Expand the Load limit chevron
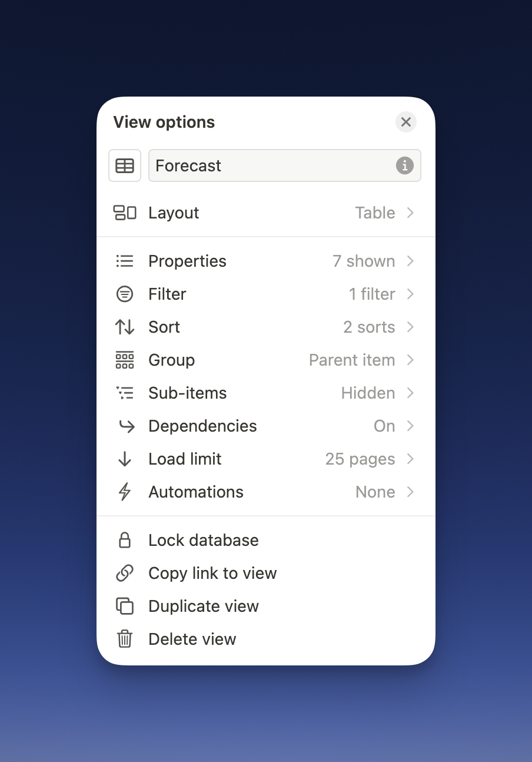Image resolution: width=532 pixels, height=762 pixels. point(411,459)
